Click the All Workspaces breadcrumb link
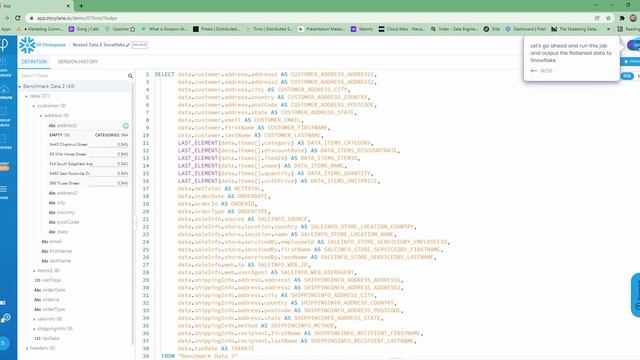 click(51, 45)
